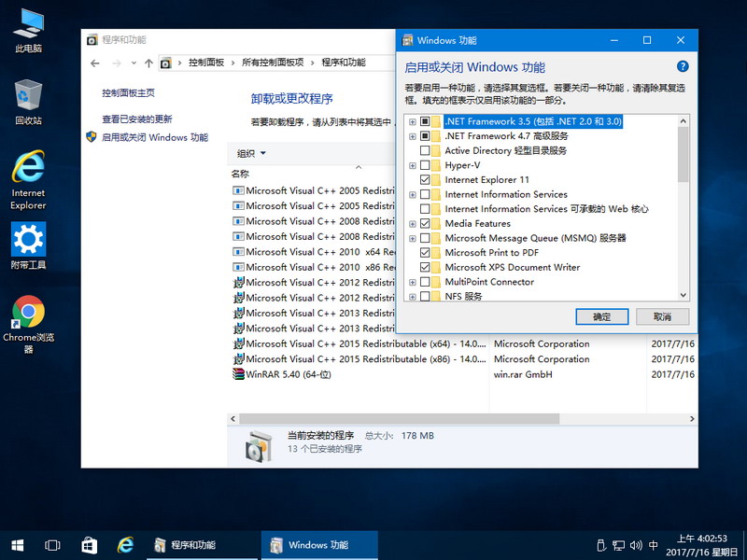Sort programs by the 名称 column header
747x560 pixels.
(240, 174)
